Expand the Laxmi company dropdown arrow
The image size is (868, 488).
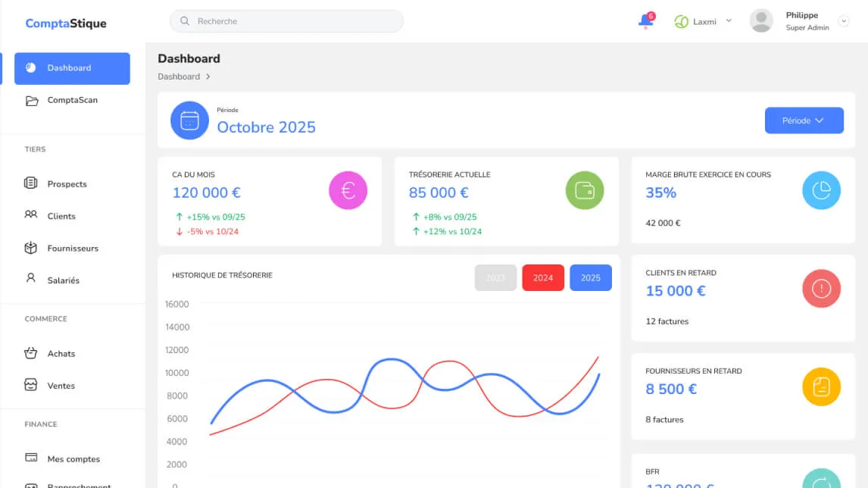[x=729, y=21]
